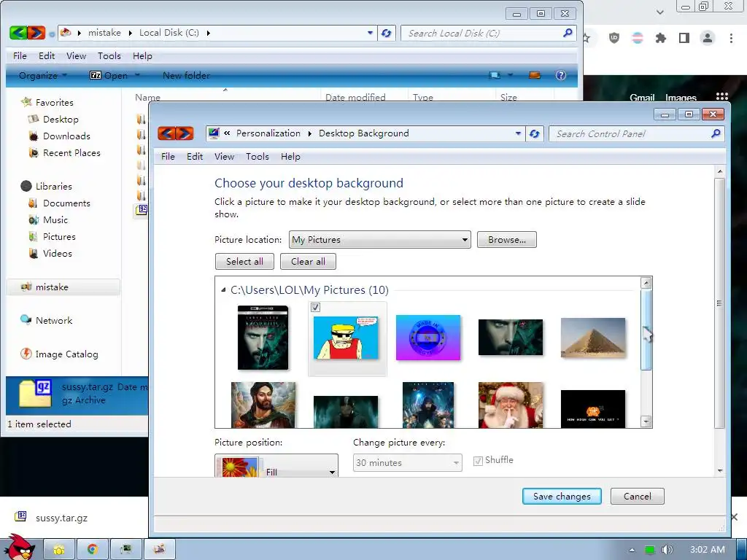The image size is (747, 560).
Task: Open File menu in Desktop Background window
Action: tap(168, 157)
